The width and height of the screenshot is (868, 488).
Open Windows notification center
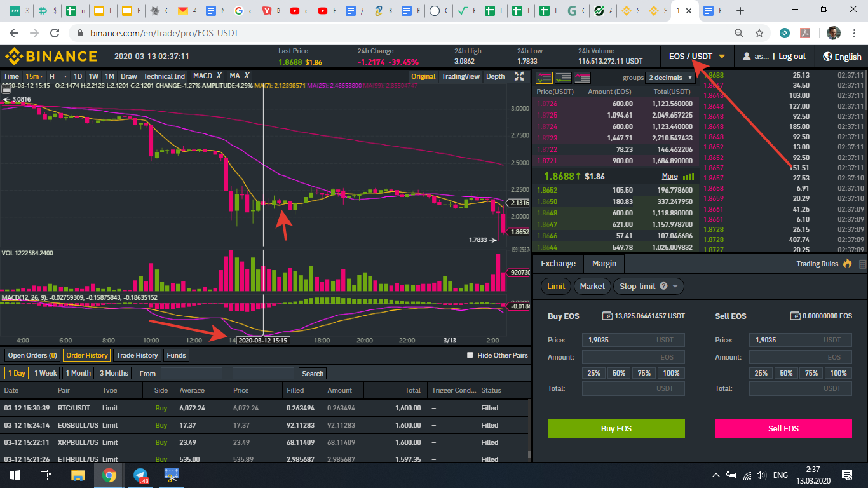click(x=846, y=475)
